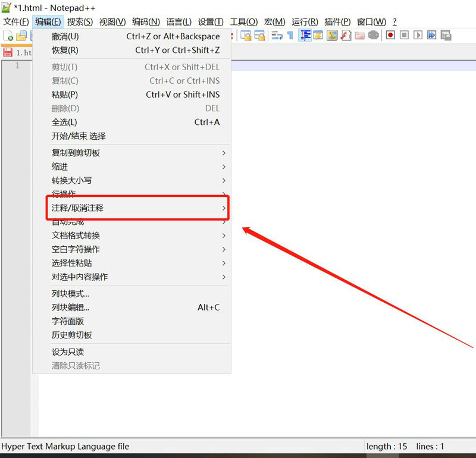Image resolution: width=476 pixels, height=458 pixels.
Task: Click Run macro multiple times icon
Action: pyautogui.click(x=431, y=35)
